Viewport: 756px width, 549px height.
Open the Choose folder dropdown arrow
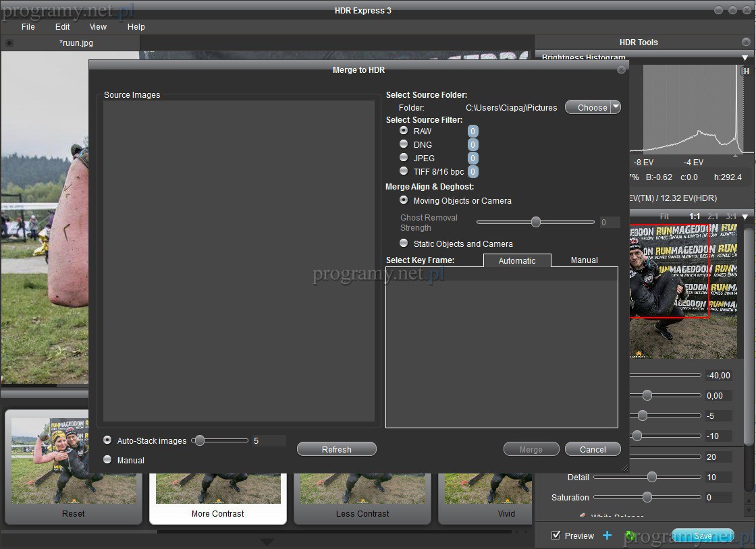[615, 107]
